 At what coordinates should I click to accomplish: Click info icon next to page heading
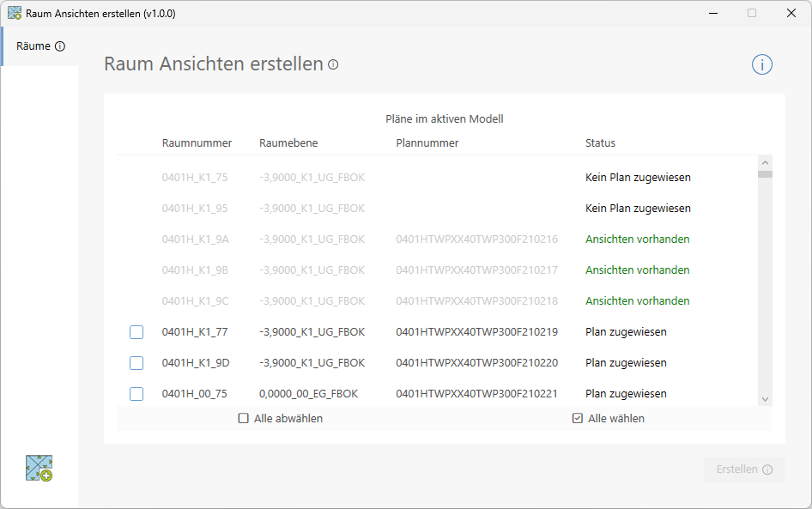point(333,64)
